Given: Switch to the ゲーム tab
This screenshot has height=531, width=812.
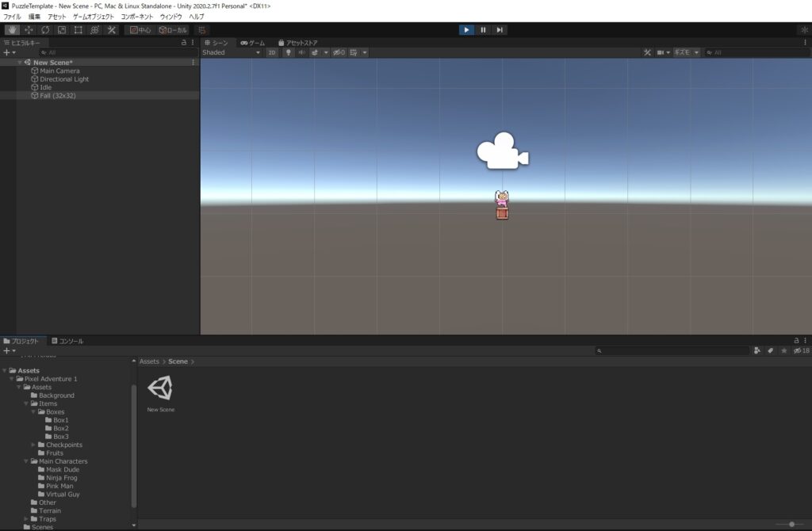Looking at the screenshot, I should [x=253, y=43].
